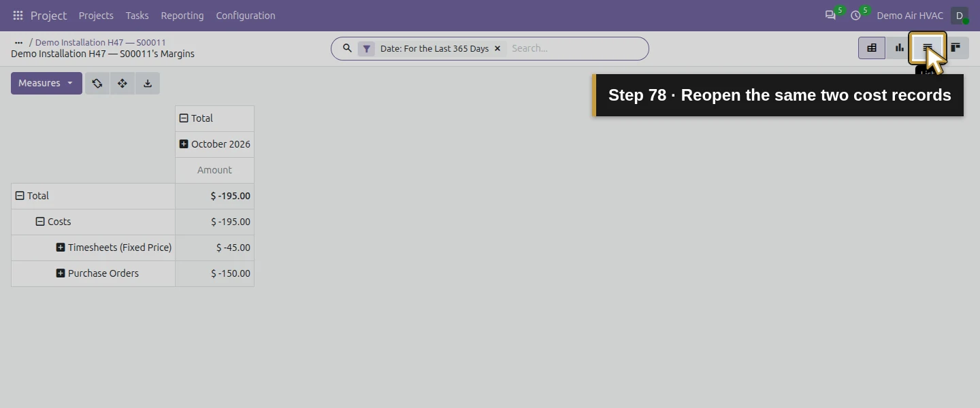
Task: Switch to kanban view
Action: (955, 48)
